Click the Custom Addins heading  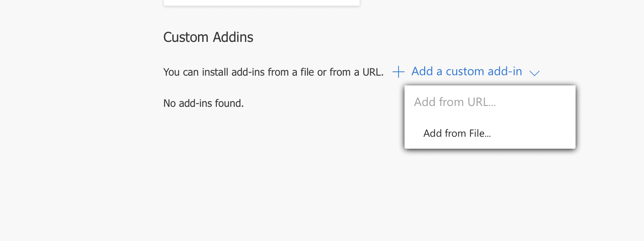(x=208, y=37)
